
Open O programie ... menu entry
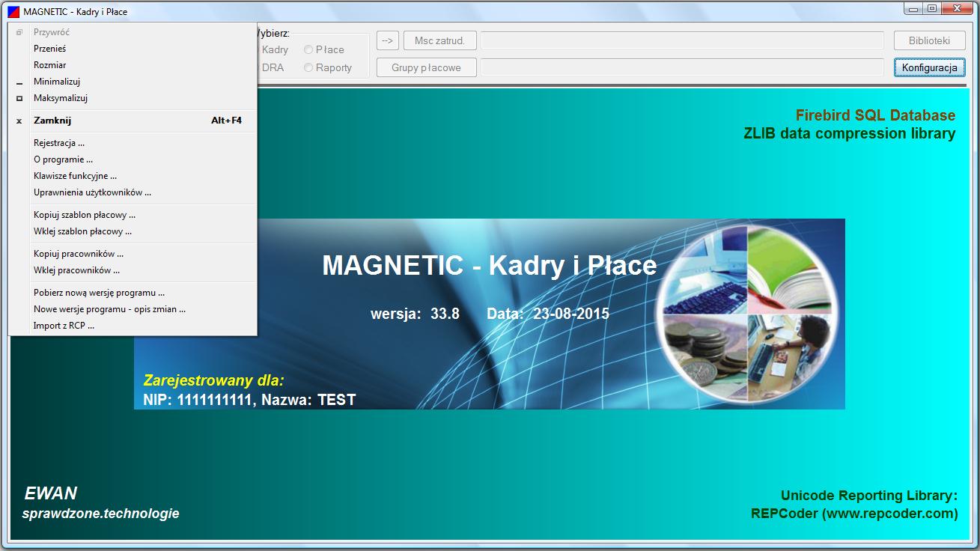[x=133, y=159]
